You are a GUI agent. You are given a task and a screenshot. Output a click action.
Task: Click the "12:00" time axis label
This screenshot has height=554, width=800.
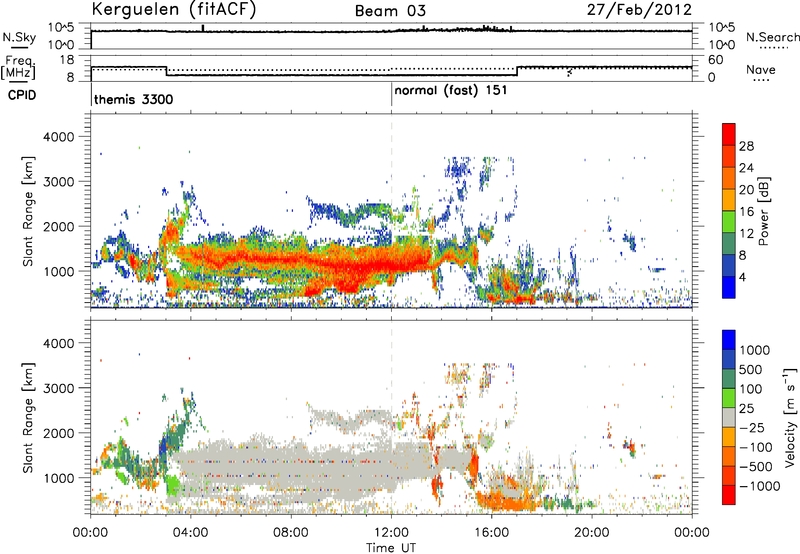click(x=391, y=533)
